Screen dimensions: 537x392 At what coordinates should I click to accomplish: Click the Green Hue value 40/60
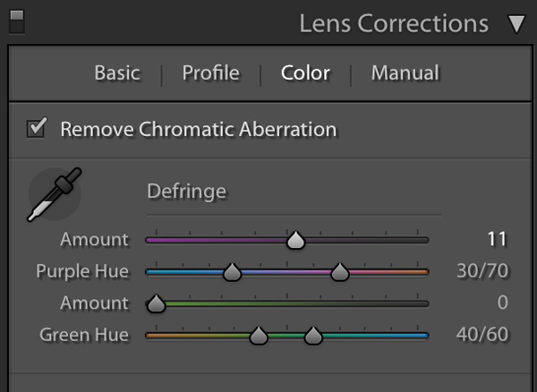pos(482,335)
